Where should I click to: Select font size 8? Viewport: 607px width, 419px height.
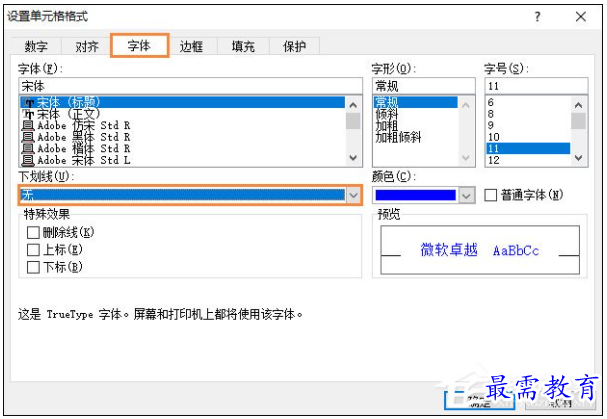pyautogui.click(x=528, y=114)
